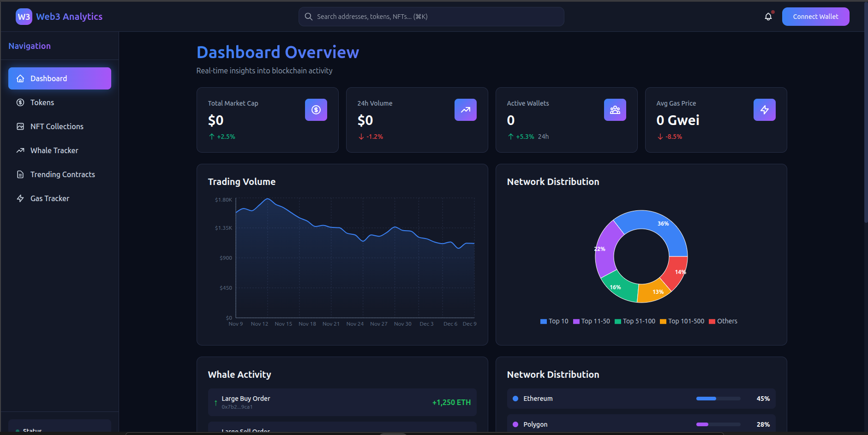The image size is (868, 435).
Task: Select the Trending Contracts document icon
Action: tap(20, 174)
